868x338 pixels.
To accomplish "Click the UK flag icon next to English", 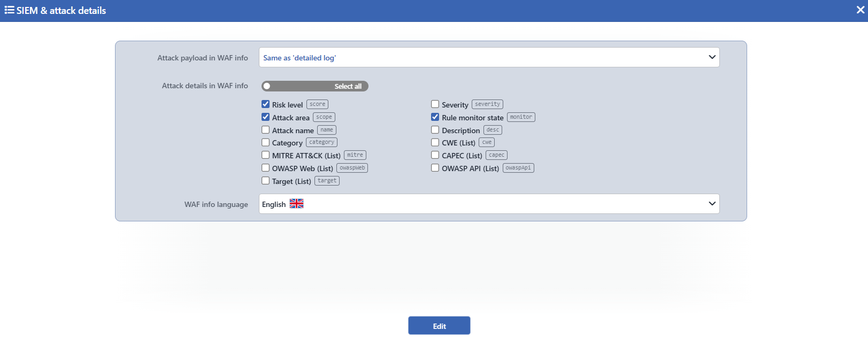I will pos(296,204).
